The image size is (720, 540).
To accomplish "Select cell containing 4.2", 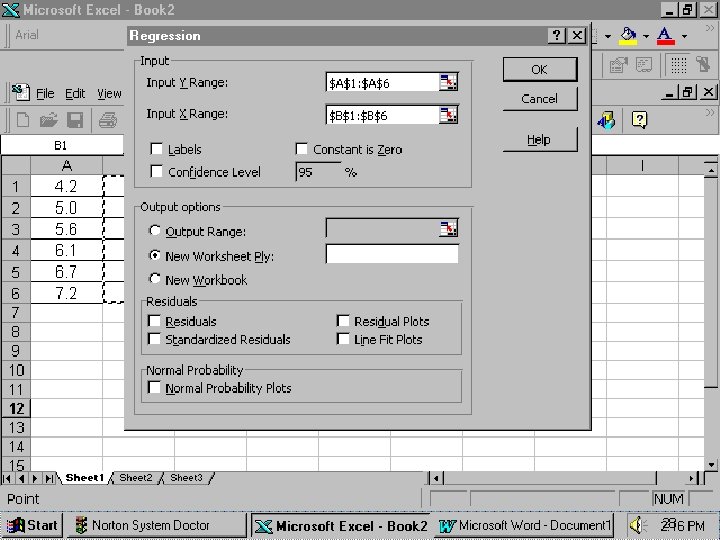I will (x=66, y=186).
